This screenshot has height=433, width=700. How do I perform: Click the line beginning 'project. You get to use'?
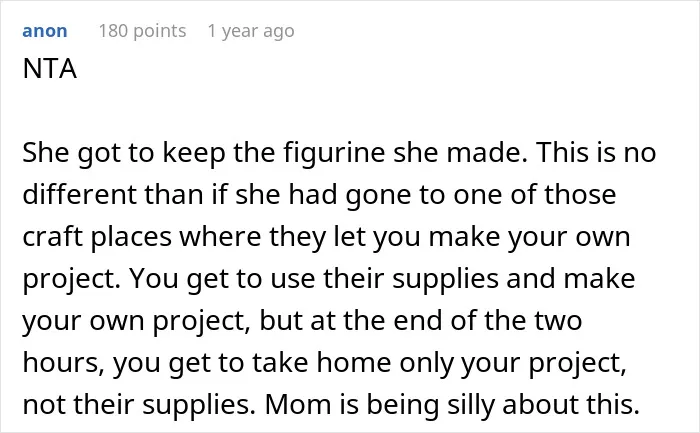(x=329, y=279)
